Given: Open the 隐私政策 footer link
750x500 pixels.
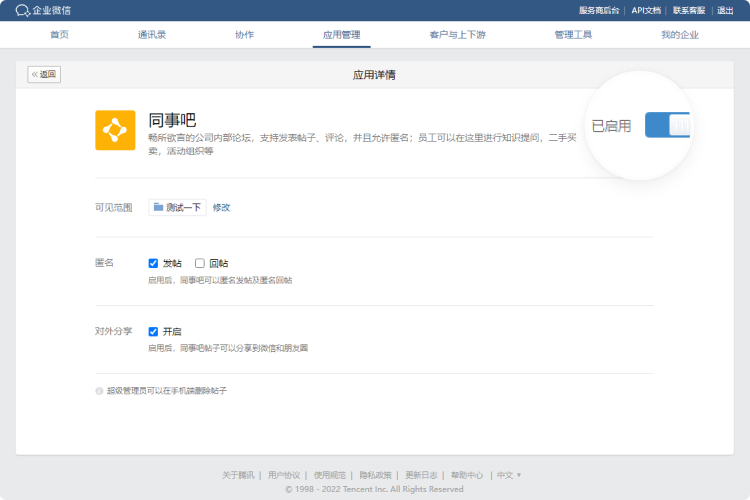Looking at the screenshot, I should (375, 475).
